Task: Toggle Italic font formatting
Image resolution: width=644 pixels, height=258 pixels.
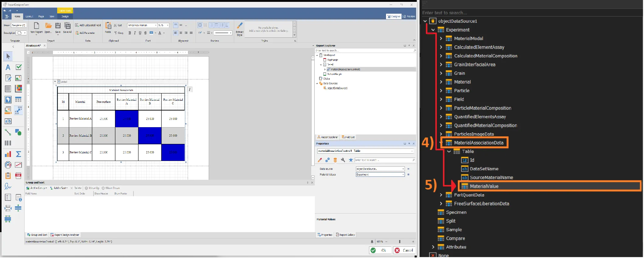Action: [135, 33]
